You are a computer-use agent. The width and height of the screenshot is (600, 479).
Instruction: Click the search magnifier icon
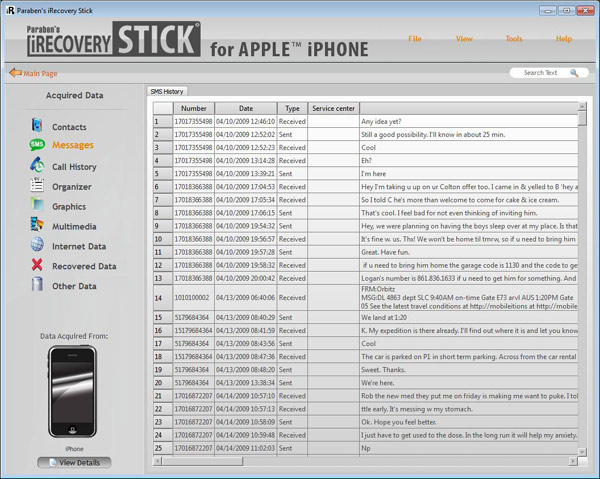tap(574, 73)
